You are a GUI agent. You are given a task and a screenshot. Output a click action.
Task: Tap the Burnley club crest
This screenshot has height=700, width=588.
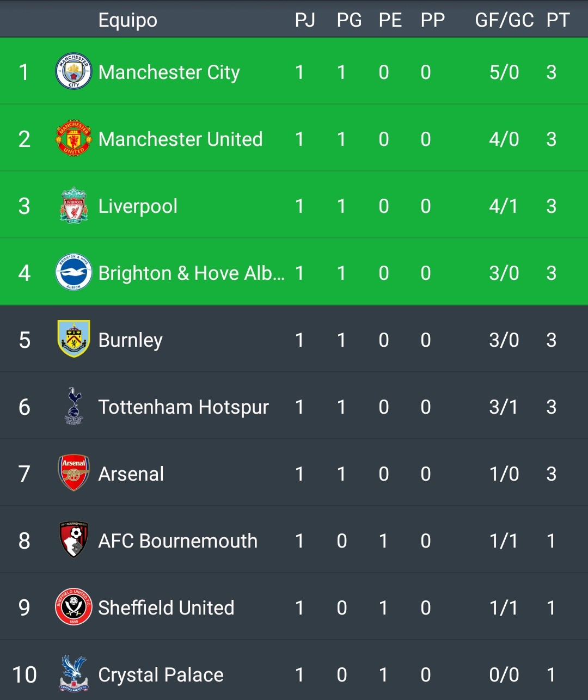[x=73, y=339]
